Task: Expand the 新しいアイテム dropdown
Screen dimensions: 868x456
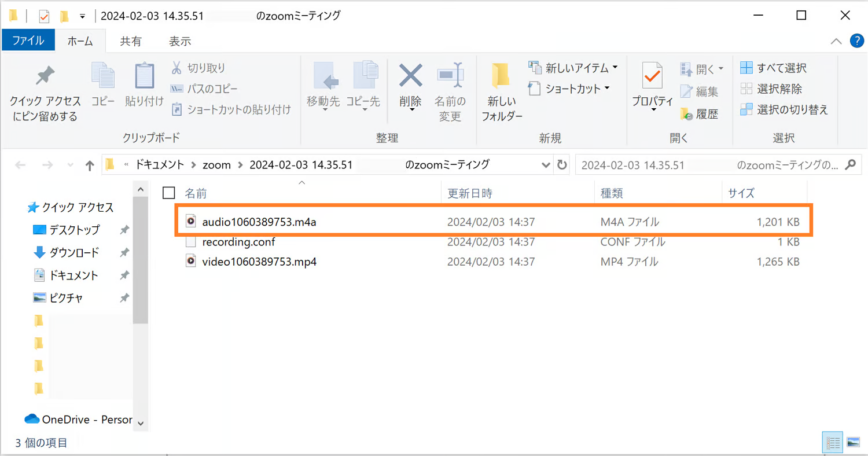Action: pyautogui.click(x=615, y=68)
